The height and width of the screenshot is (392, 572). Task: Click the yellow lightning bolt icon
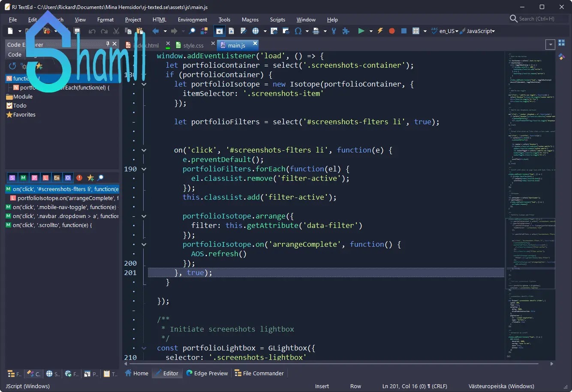(380, 31)
